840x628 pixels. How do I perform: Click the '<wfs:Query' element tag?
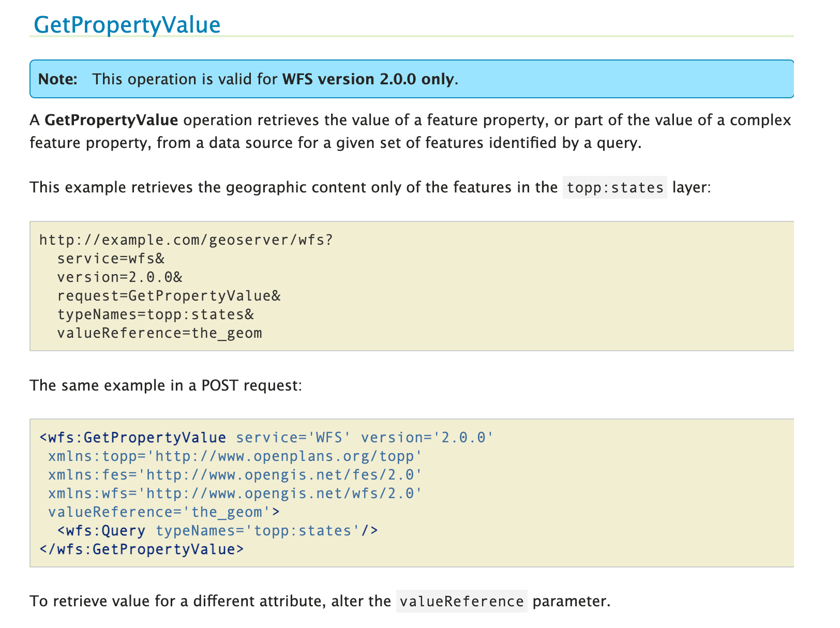point(101,531)
